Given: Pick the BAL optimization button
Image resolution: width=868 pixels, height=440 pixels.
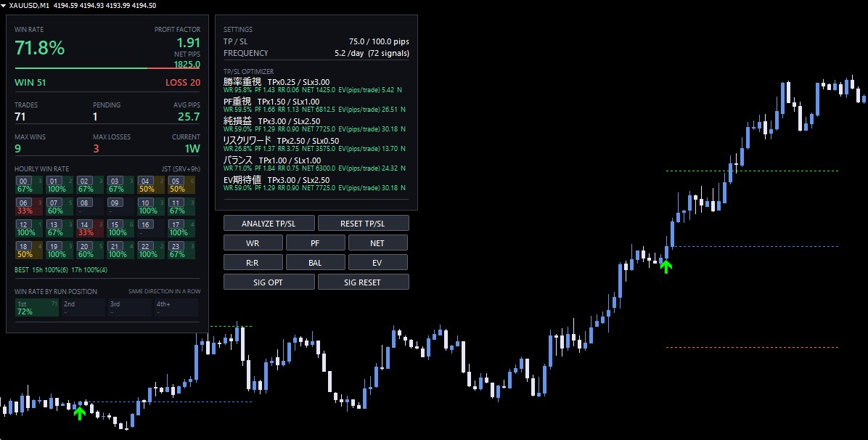Looking at the screenshot, I should coord(316,262).
